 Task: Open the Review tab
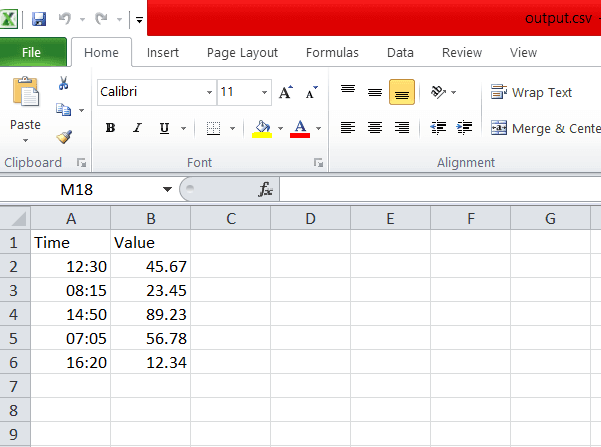click(462, 53)
